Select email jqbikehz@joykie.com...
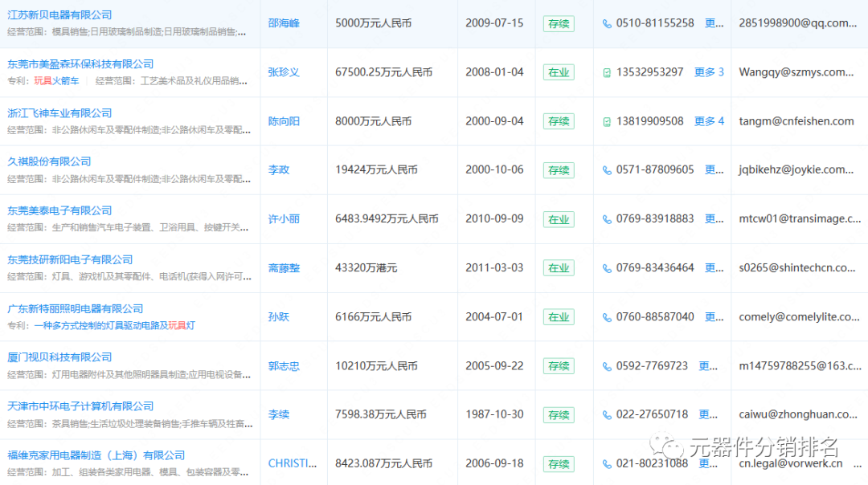Screen dimensions: 868x485 pos(796,169)
